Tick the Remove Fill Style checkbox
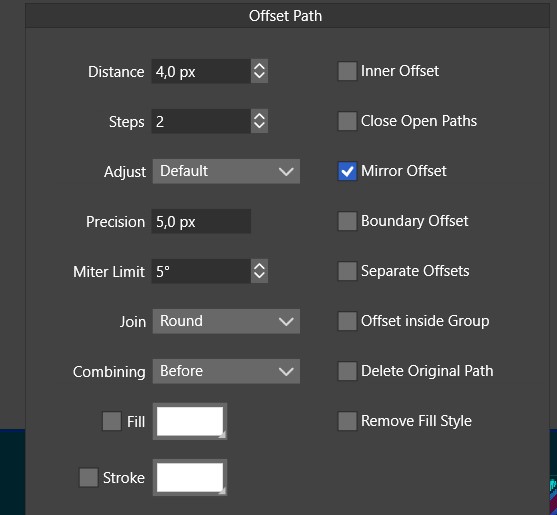557x515 pixels. 347,421
